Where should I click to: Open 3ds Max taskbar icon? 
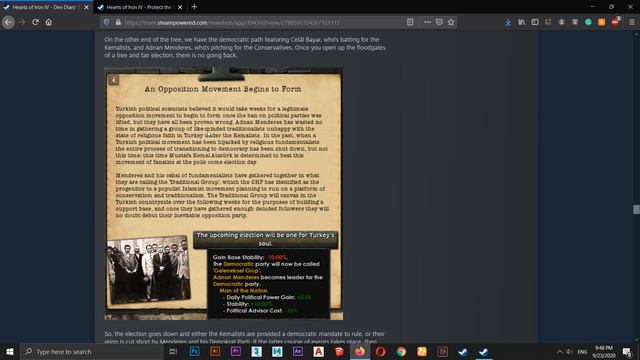pyautogui.click(x=256, y=351)
